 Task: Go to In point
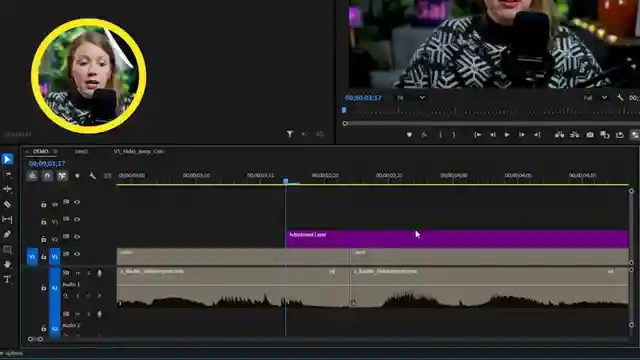click(478, 135)
